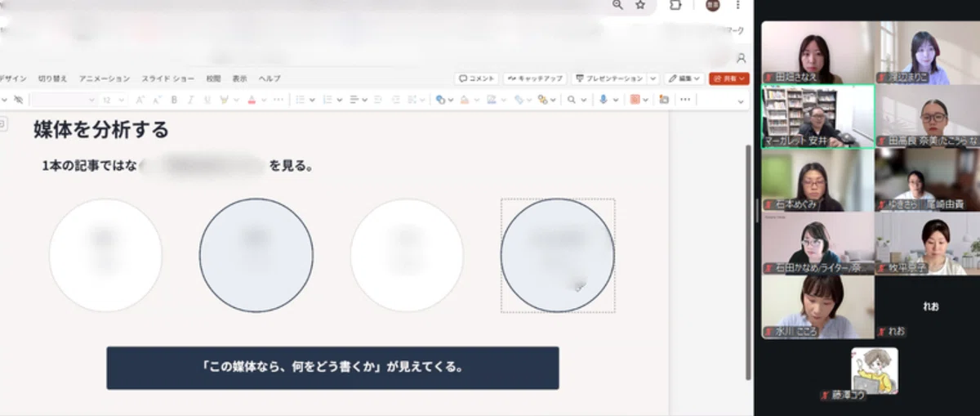Click the paragraph alignment icon
The width and height of the screenshot is (980, 416).
coord(354,100)
